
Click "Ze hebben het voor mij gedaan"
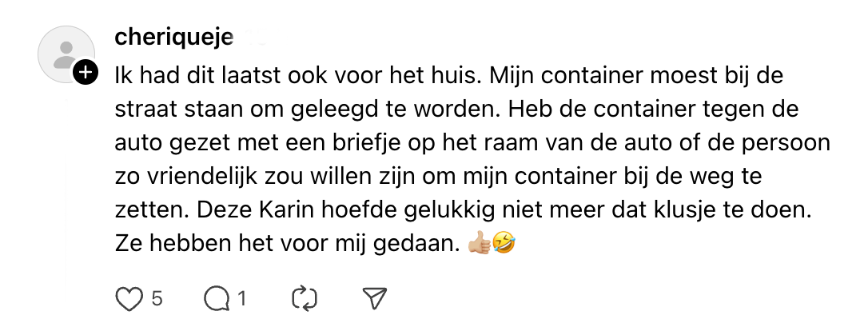(x=288, y=241)
